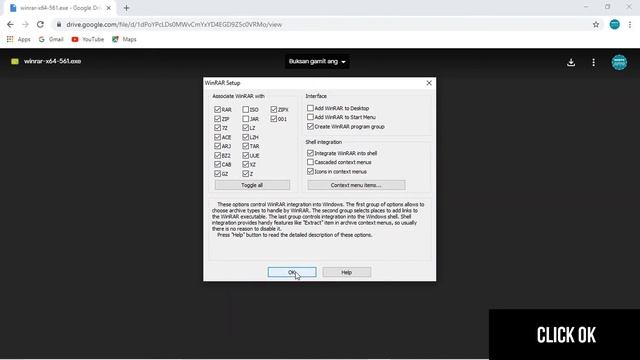Viewport: 640px width, 360px height.
Task: Open the YouTube bookmark
Action: coord(88,39)
